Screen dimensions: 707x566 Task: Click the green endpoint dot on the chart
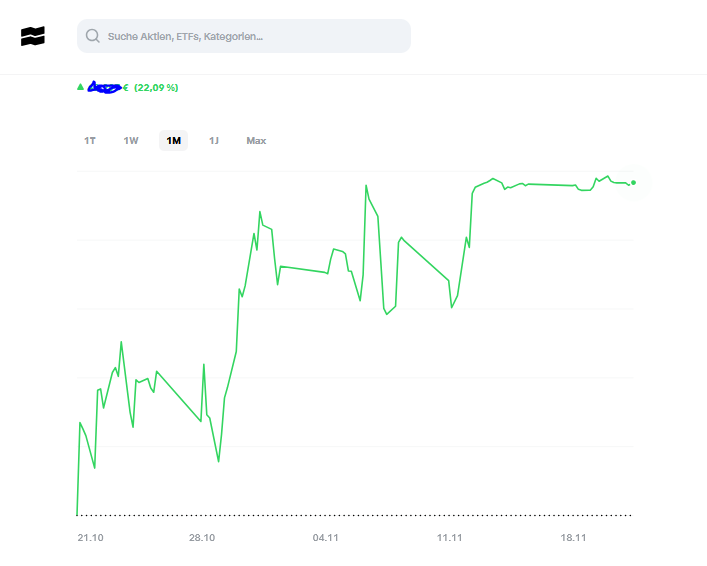[634, 182]
